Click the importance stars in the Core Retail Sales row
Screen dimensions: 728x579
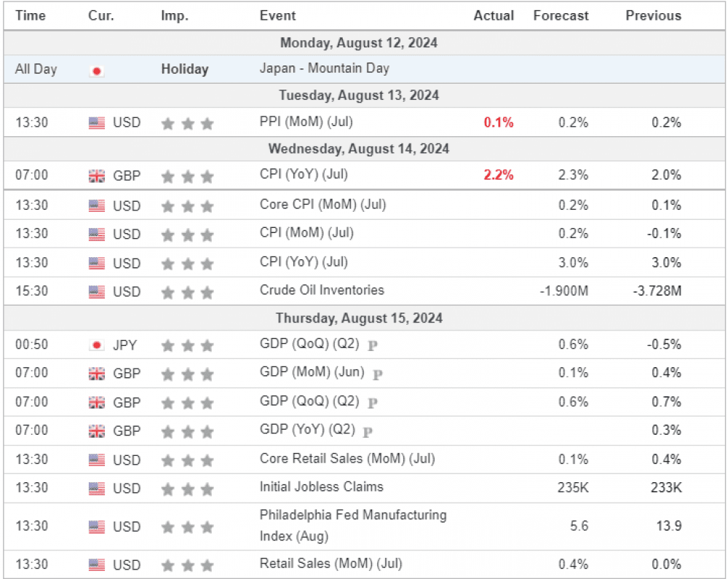pos(188,460)
